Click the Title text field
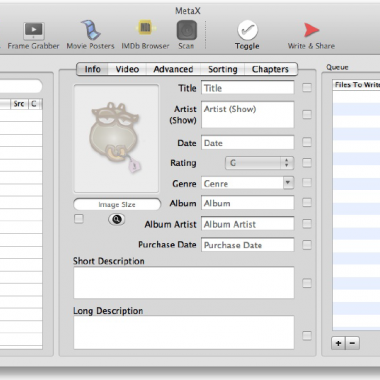 (x=248, y=88)
